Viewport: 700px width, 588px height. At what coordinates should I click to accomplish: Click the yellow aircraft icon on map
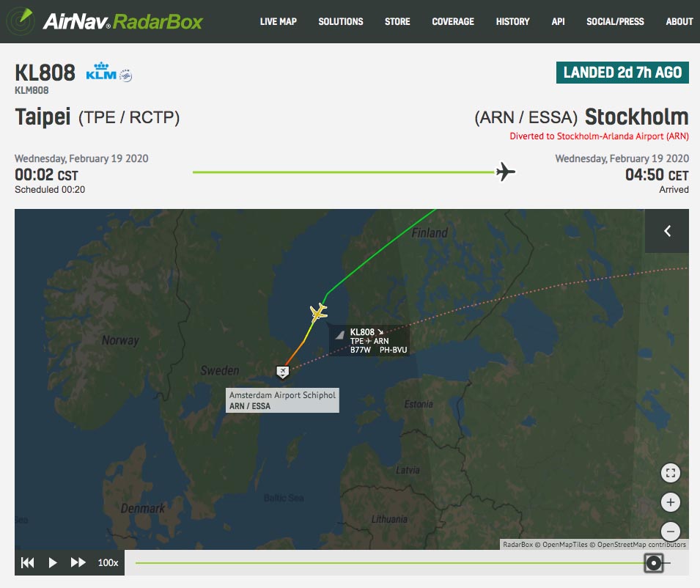point(319,312)
